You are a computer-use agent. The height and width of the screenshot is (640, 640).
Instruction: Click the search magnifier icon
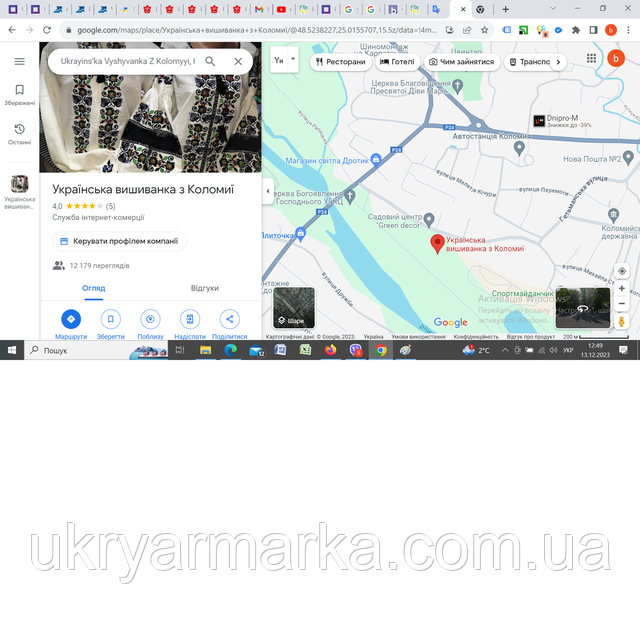point(210,61)
